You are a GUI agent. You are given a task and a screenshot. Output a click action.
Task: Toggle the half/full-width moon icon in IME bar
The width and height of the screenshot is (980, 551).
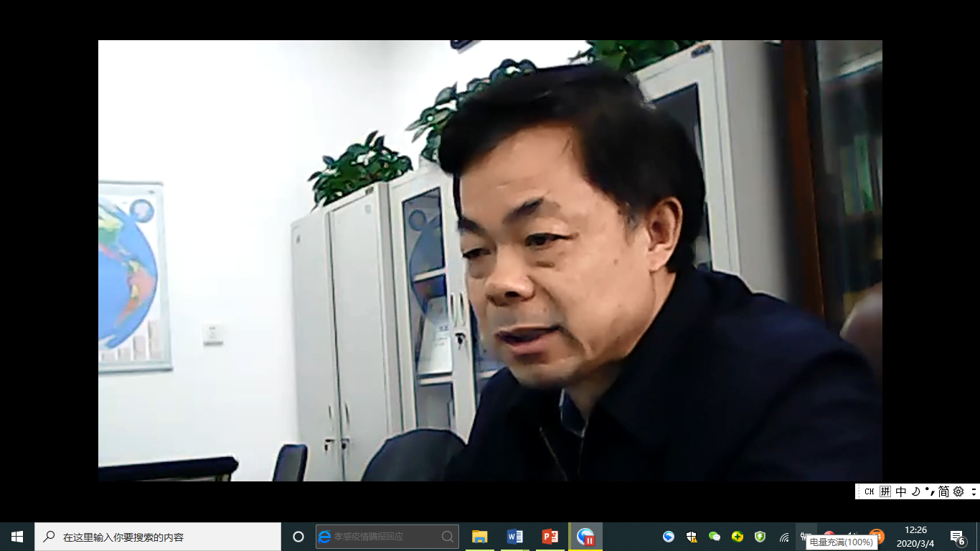point(915,491)
